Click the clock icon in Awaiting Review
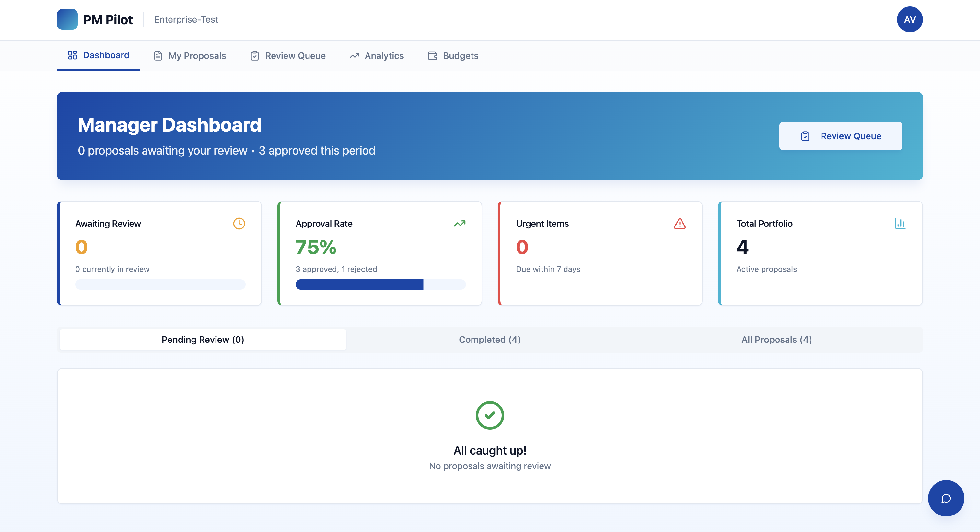This screenshot has height=532, width=980. pyautogui.click(x=239, y=224)
